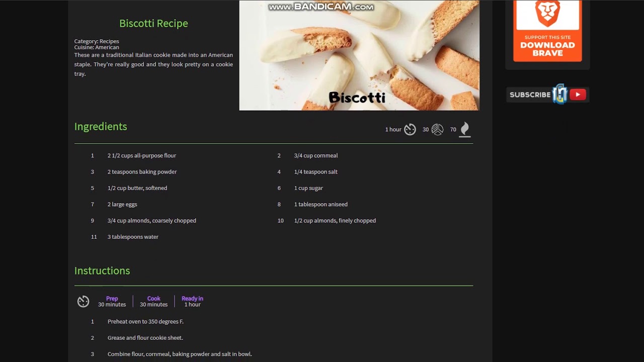The image size is (644, 362).
Task: Click the Brave lion logo in ad
Action: (x=547, y=14)
